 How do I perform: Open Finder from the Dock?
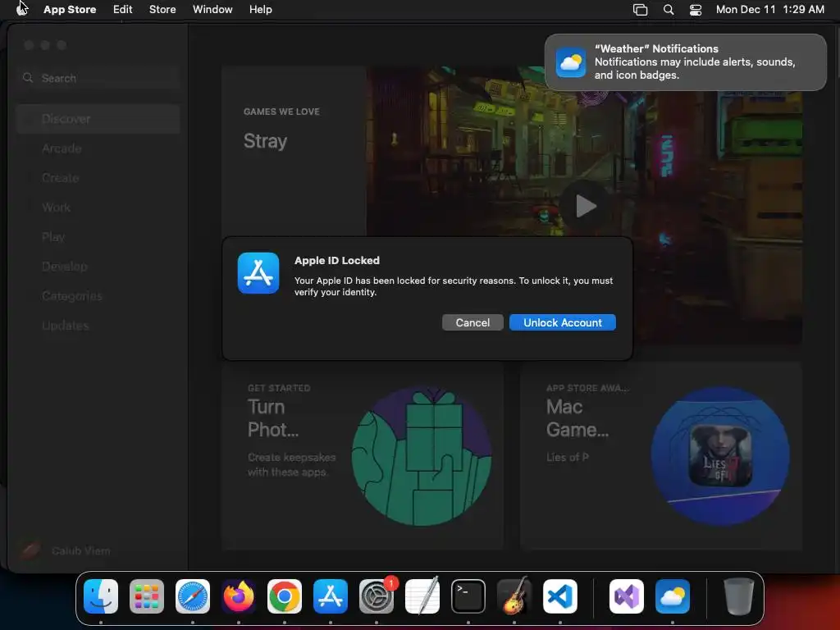tap(101, 596)
